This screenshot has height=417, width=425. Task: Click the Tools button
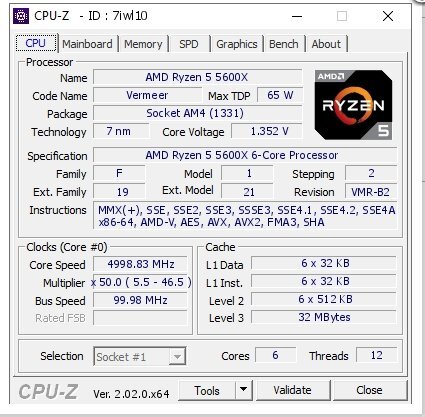207,390
